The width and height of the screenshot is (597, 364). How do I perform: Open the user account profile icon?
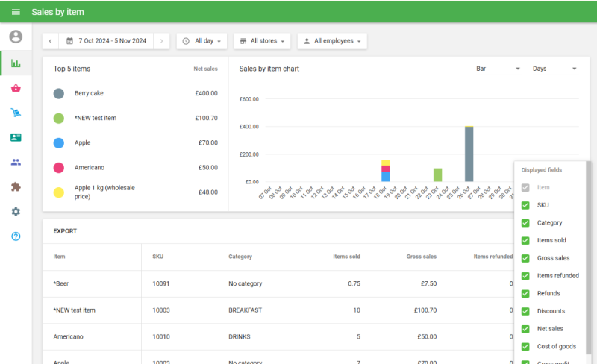coord(16,37)
